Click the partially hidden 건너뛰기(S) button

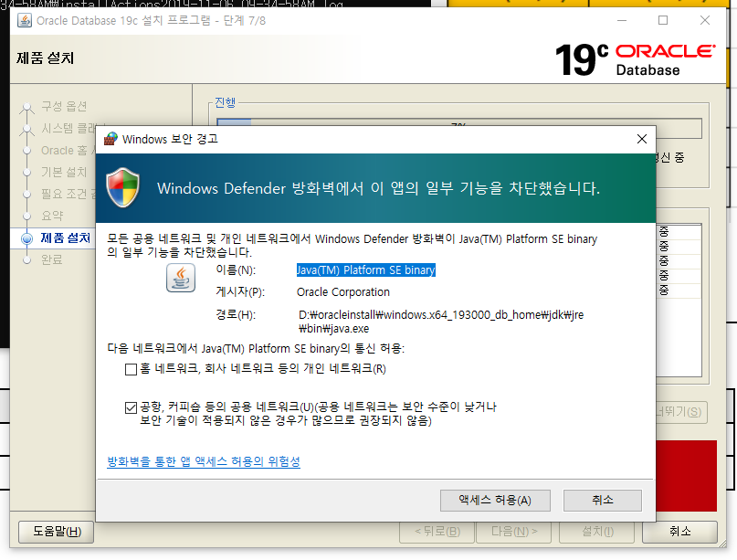click(x=681, y=412)
